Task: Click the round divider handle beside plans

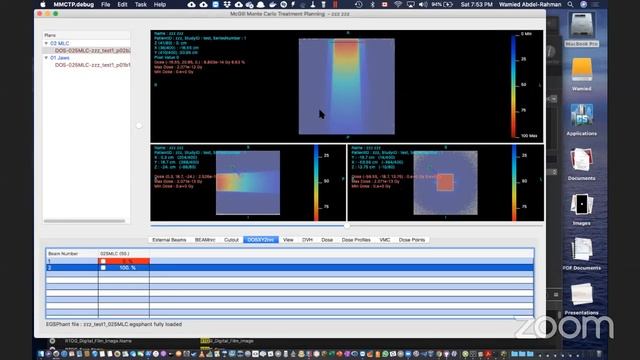Action: tap(139, 126)
